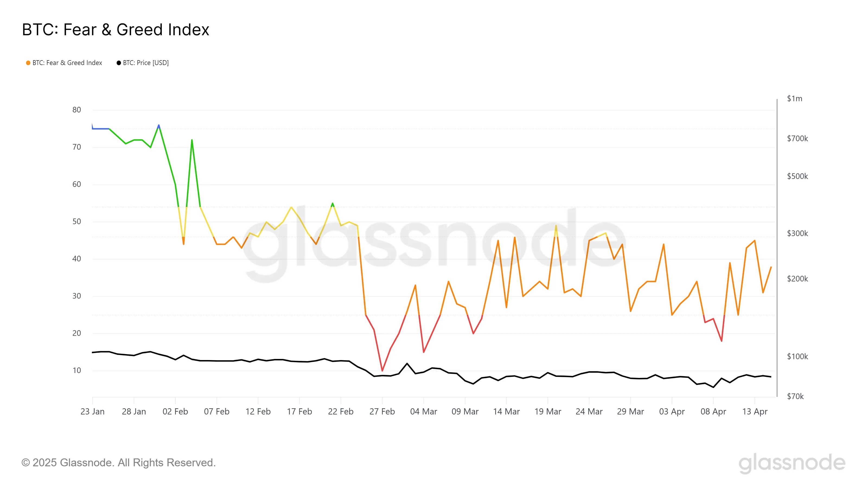This screenshot has height=488, width=868.
Task: Click the glassnode logo in bottom corner
Action: click(792, 463)
